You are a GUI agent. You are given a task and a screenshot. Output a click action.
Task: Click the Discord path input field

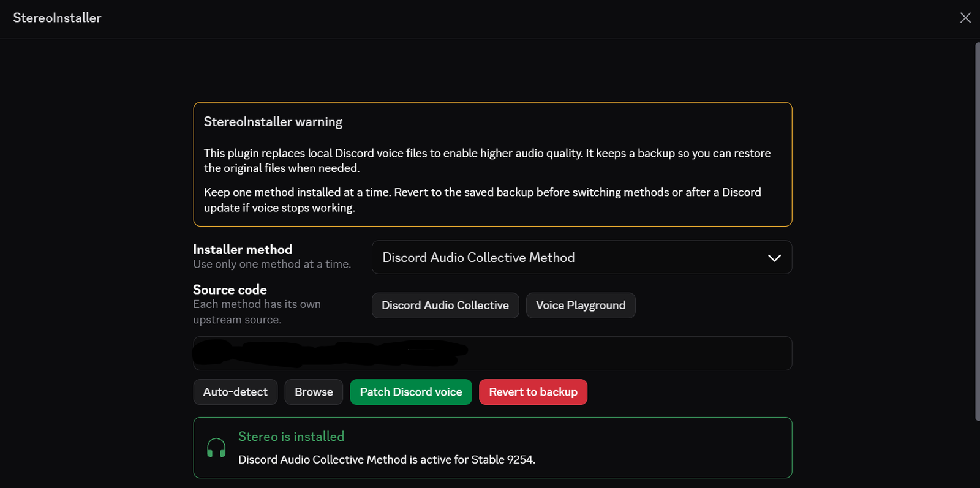pyautogui.click(x=492, y=353)
